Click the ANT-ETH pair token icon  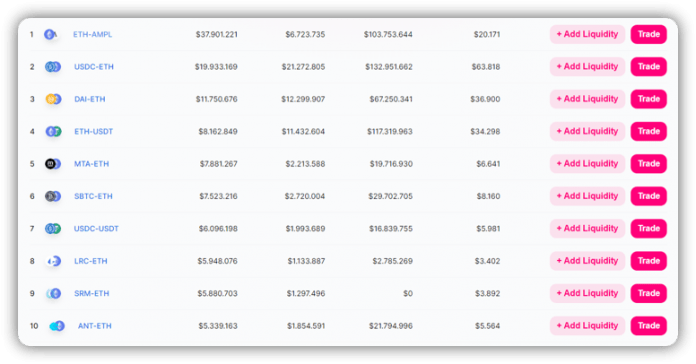click(x=57, y=326)
